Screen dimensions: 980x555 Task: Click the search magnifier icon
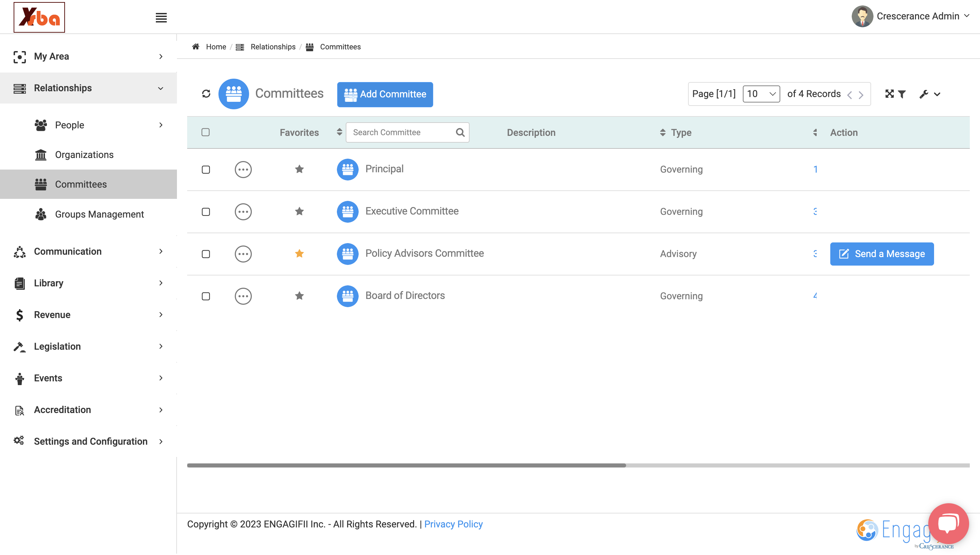click(460, 132)
